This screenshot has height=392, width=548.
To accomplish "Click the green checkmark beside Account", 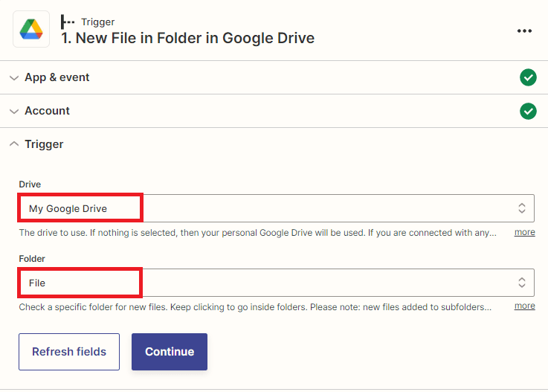I will coord(528,111).
